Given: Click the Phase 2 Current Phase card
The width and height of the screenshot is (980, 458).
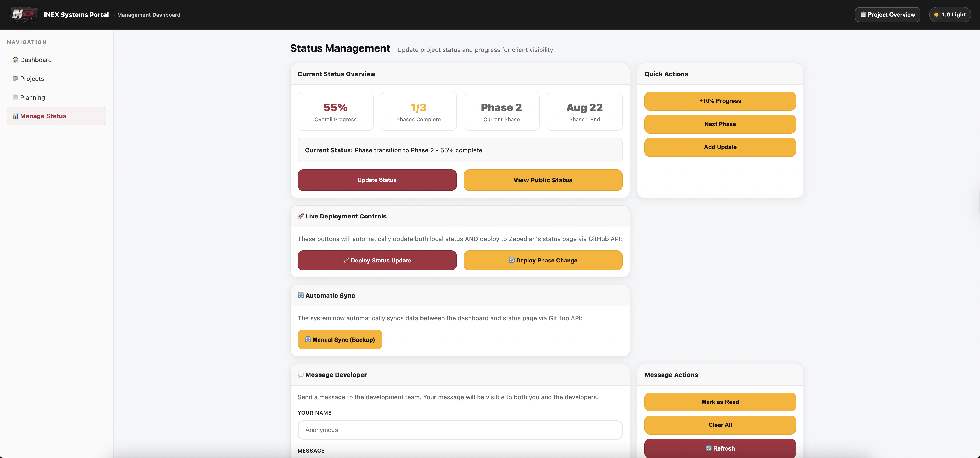Looking at the screenshot, I should [x=501, y=111].
